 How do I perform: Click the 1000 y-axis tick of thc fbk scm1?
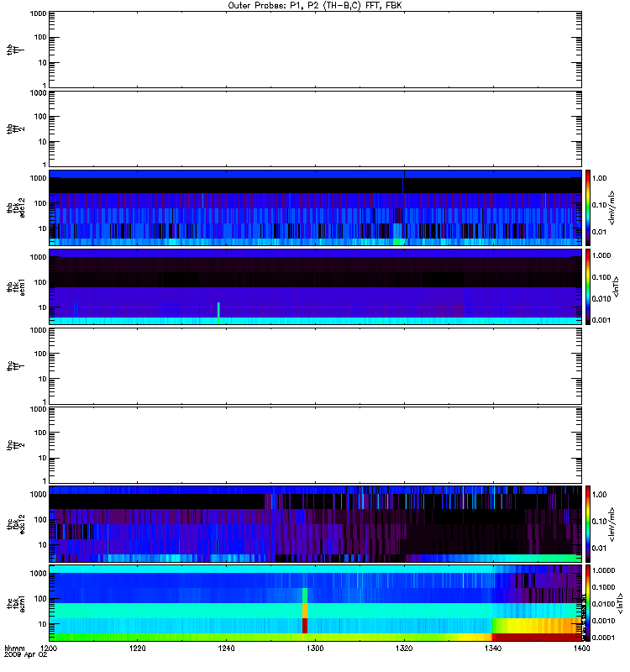38,574
